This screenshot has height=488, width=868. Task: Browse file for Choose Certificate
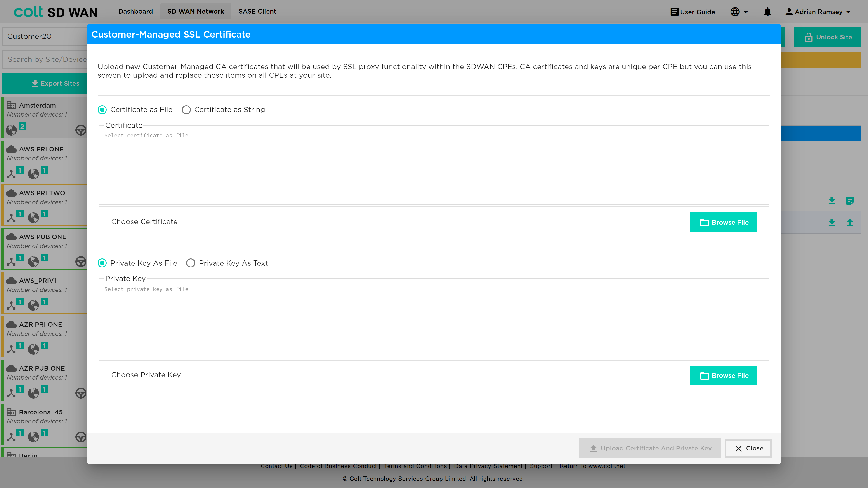723,222
